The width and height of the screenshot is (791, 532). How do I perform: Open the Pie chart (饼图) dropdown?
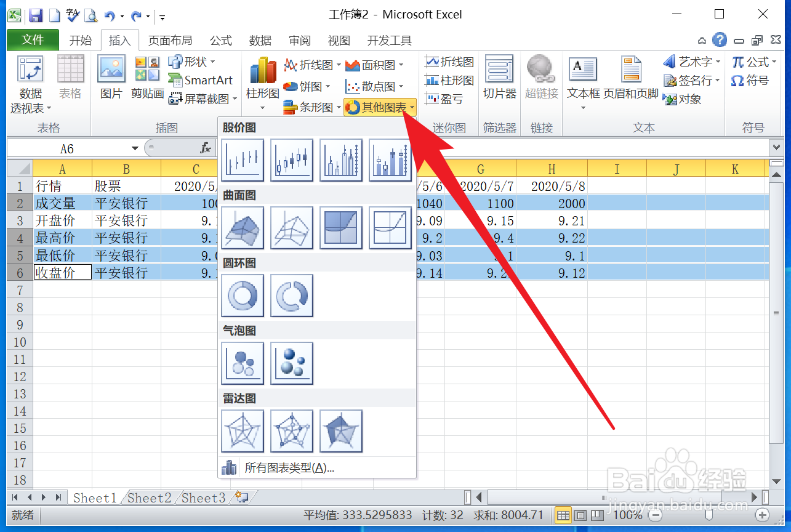(307, 86)
